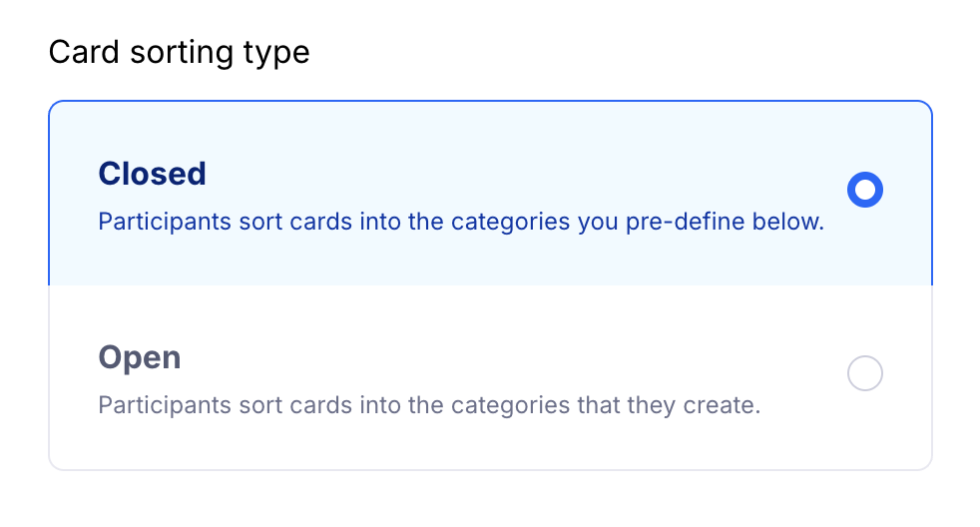Click the Closed option description text

point(460,222)
